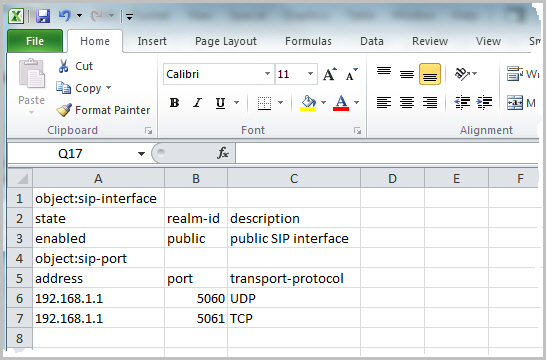This screenshot has height=360, width=546.
Task: Open the Name Box dropdown arrow
Action: (x=141, y=154)
